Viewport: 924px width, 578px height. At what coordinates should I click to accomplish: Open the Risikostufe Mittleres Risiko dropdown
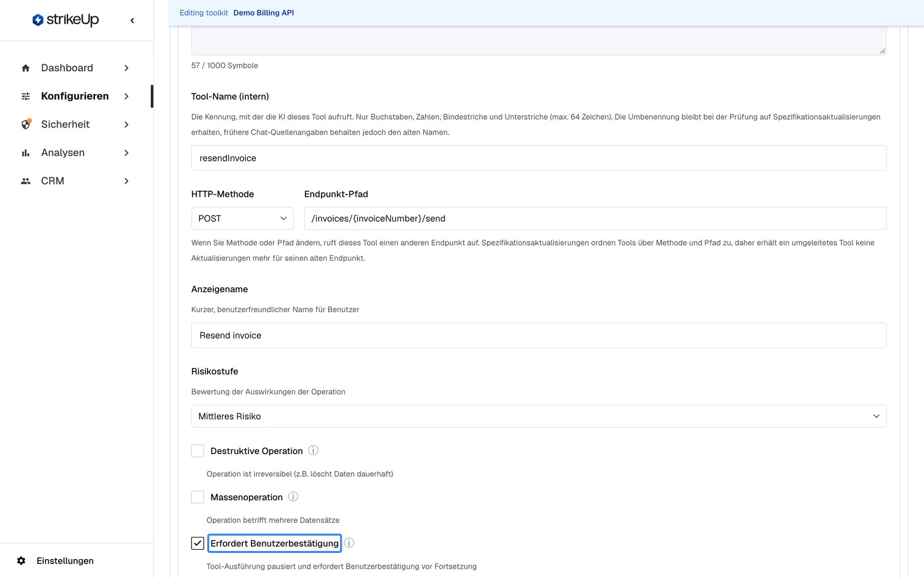point(538,416)
